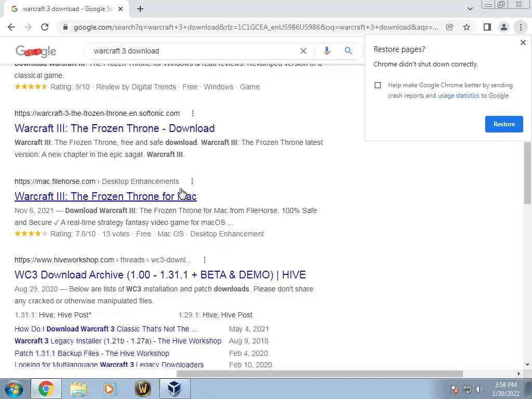Open Looking for Multilanguage Warcraft 3 link

point(109,365)
